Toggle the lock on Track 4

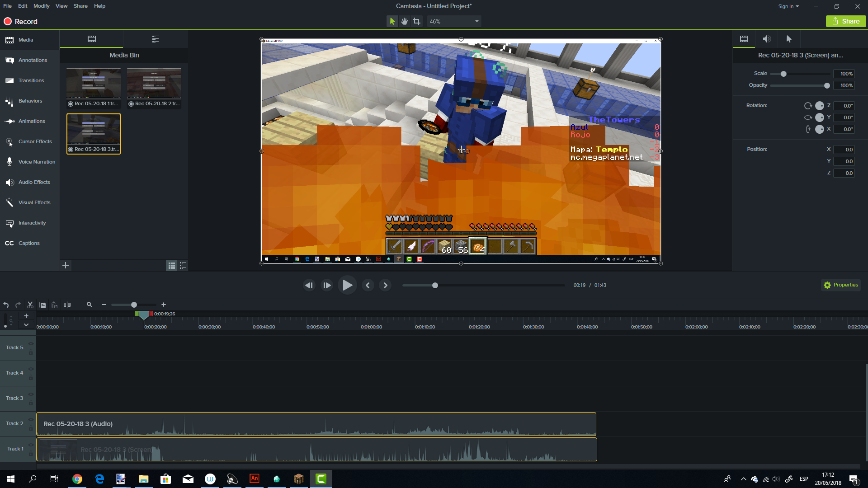click(31, 378)
